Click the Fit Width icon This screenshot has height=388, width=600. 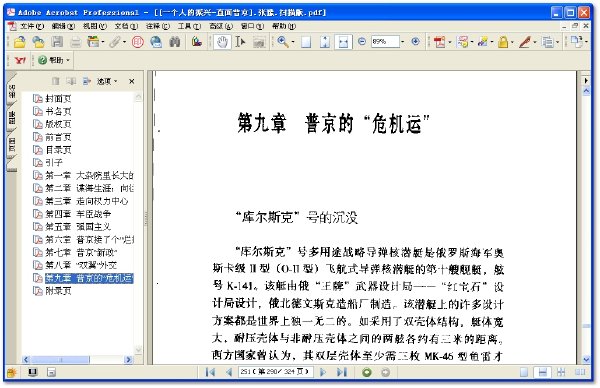343,41
